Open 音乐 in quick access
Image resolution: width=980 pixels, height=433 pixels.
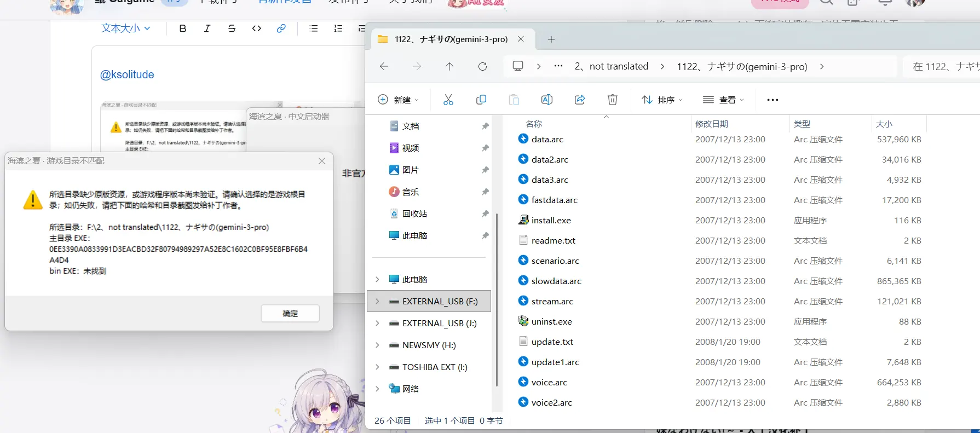click(411, 192)
